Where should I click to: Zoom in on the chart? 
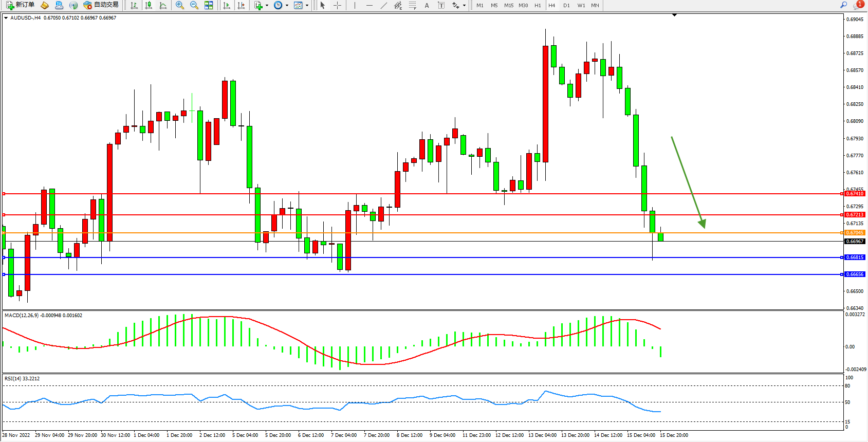click(x=180, y=5)
